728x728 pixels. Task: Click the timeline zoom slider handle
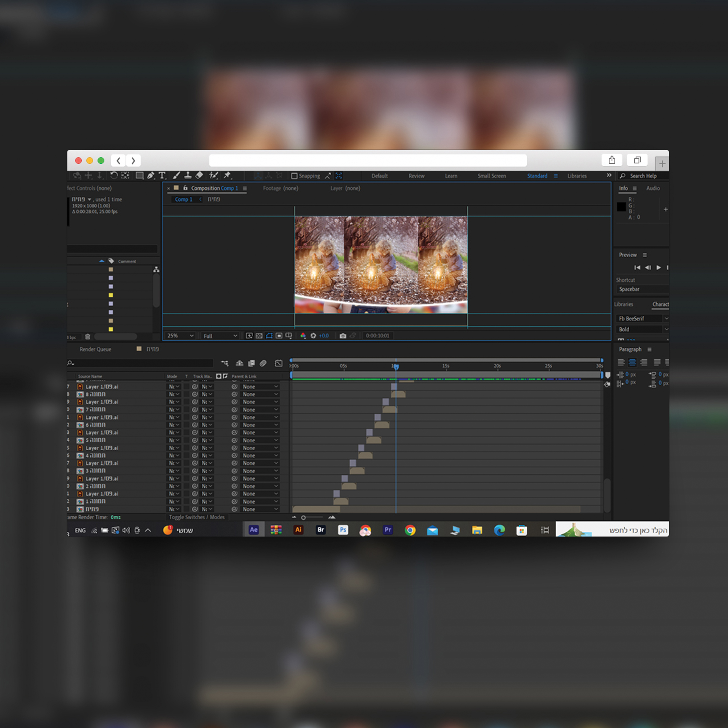point(303,518)
